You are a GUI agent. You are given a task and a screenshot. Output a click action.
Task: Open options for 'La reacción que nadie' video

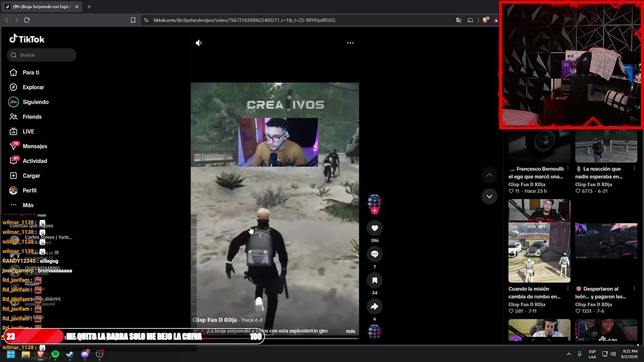(x=634, y=168)
